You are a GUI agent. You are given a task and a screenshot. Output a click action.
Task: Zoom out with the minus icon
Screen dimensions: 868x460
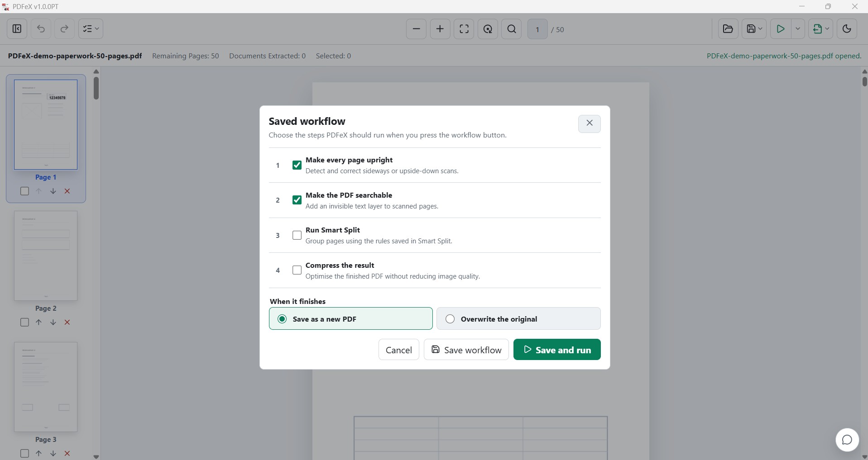point(416,29)
